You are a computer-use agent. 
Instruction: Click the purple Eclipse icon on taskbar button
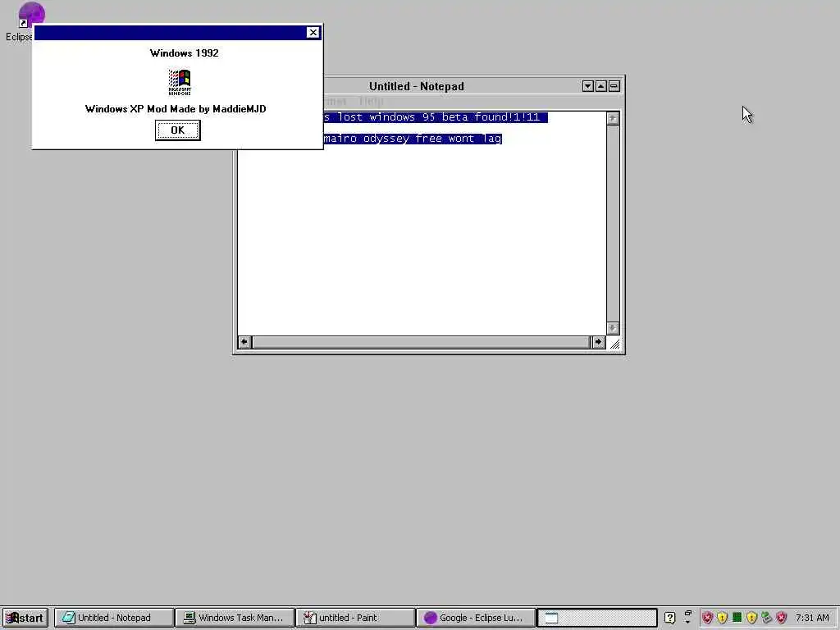pos(430,618)
